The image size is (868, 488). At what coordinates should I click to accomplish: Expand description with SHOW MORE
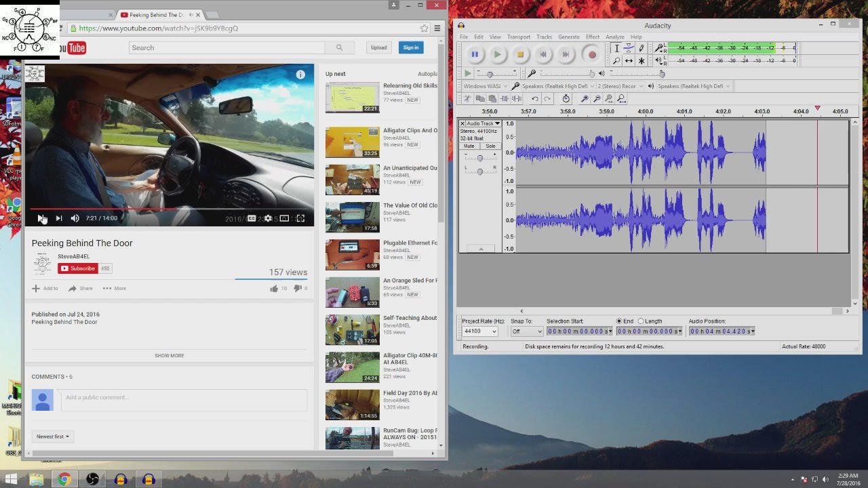pos(169,356)
